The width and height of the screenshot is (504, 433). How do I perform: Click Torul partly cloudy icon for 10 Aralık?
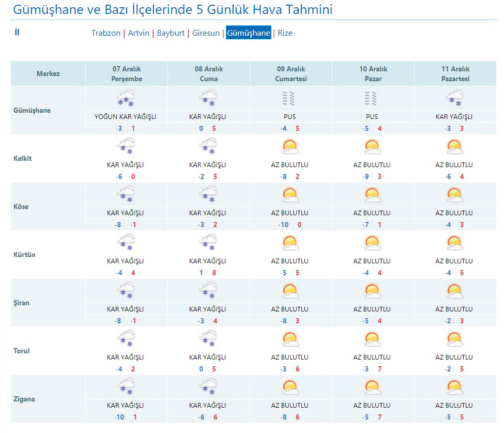coord(372,339)
